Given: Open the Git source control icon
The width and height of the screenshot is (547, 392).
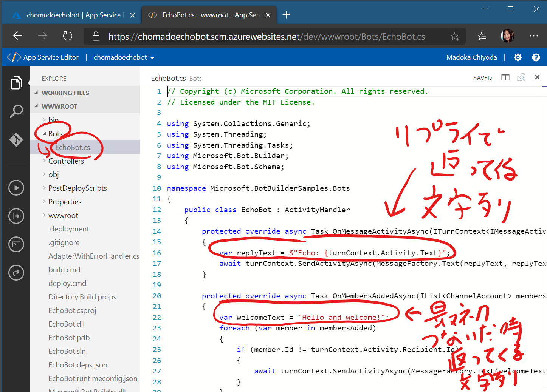Looking at the screenshot, I should pyautogui.click(x=16, y=139).
